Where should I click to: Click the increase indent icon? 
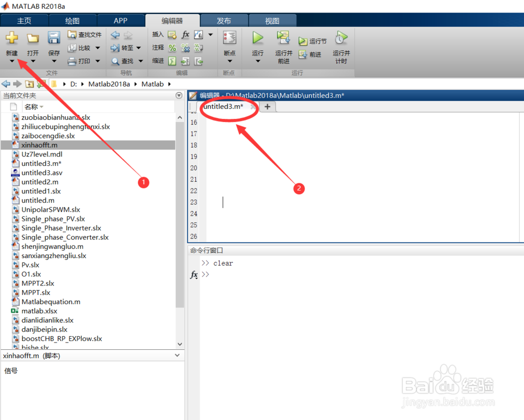tap(185, 61)
